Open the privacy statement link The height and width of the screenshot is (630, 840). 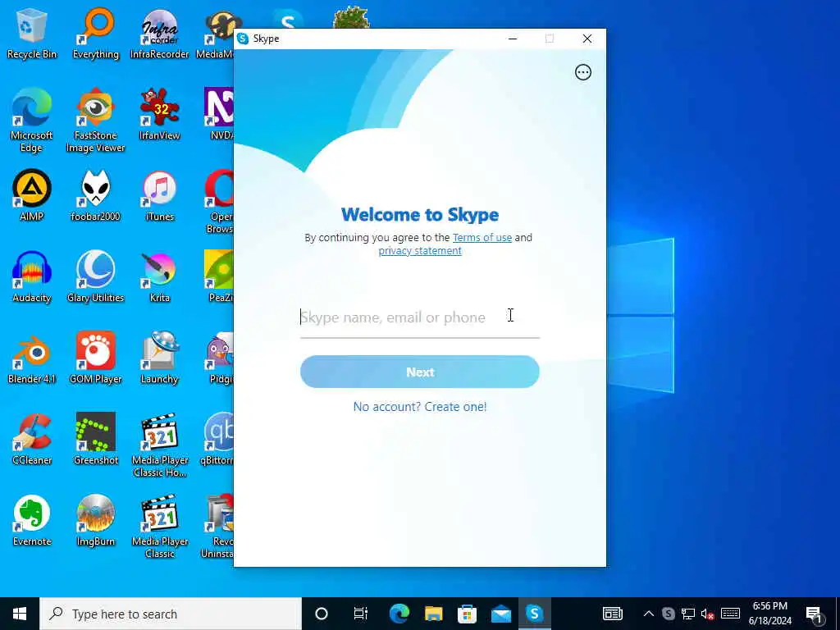419,251
